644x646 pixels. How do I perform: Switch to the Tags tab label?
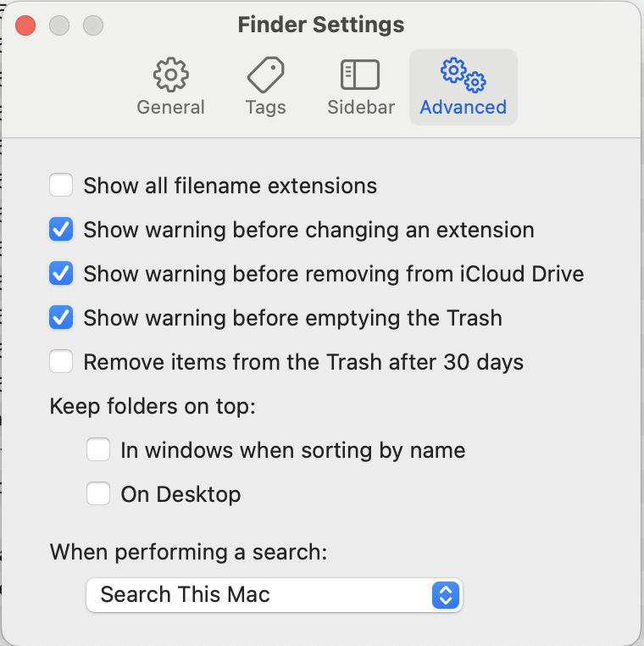(265, 108)
